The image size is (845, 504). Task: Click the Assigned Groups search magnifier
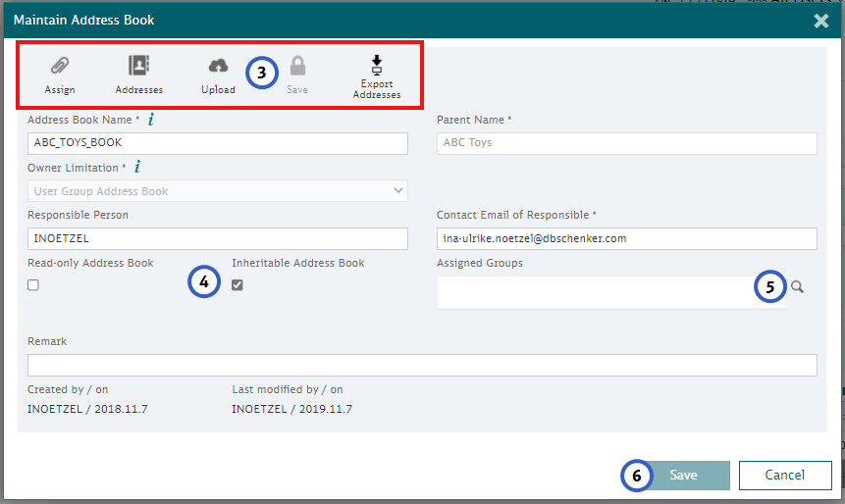pos(797,286)
